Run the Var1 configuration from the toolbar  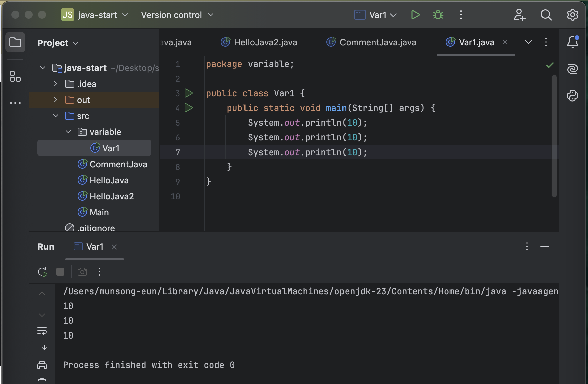(415, 15)
